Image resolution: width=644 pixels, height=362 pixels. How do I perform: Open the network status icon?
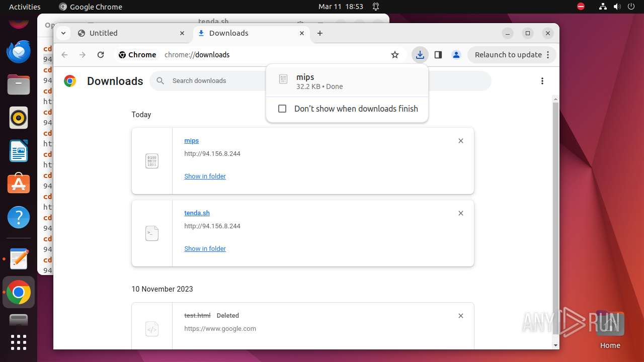pyautogui.click(x=603, y=7)
